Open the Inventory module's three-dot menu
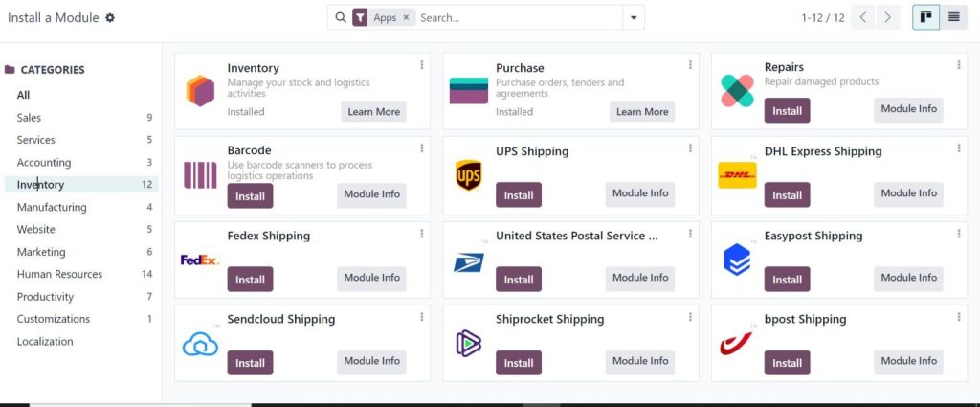 pos(421,65)
